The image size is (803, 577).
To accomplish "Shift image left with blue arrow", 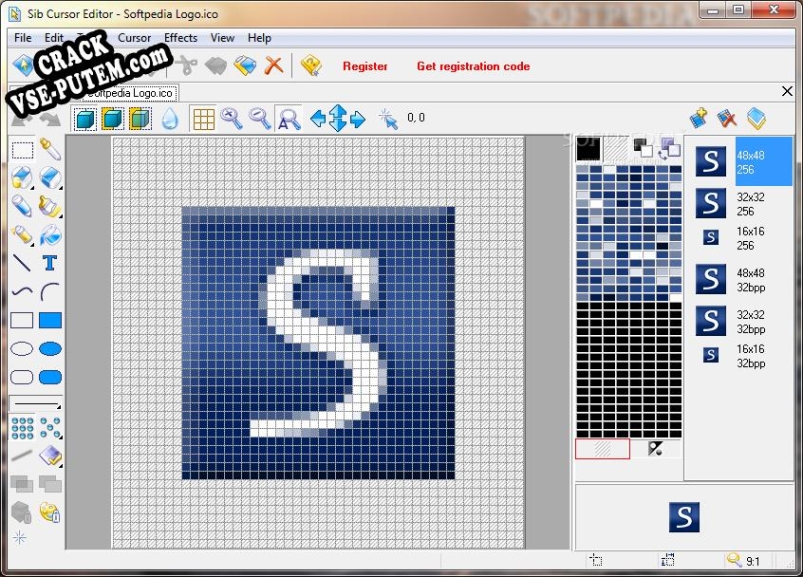I will pos(318,119).
